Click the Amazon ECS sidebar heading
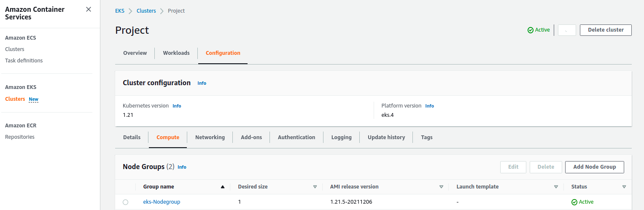This screenshot has width=644, height=210. pos(21,38)
